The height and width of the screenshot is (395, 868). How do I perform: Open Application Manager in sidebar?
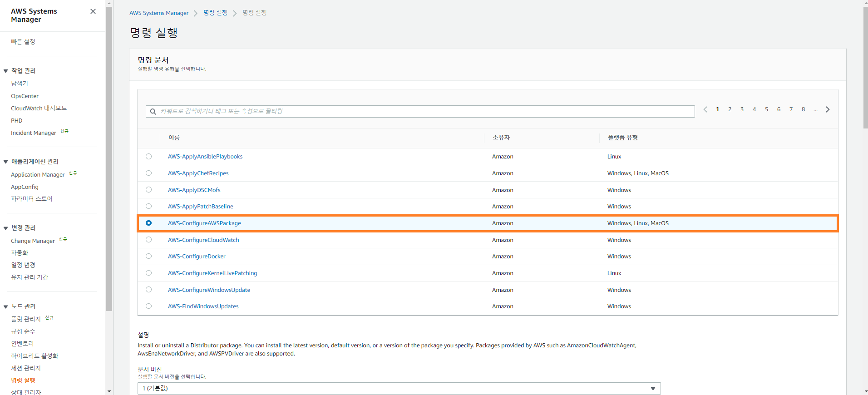pos(38,175)
